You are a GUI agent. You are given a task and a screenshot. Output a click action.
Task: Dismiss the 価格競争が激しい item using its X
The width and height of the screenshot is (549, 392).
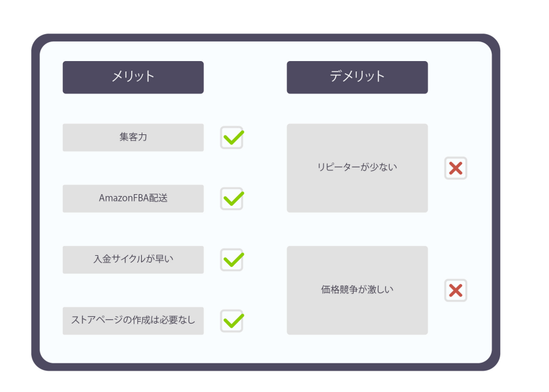pos(456,290)
